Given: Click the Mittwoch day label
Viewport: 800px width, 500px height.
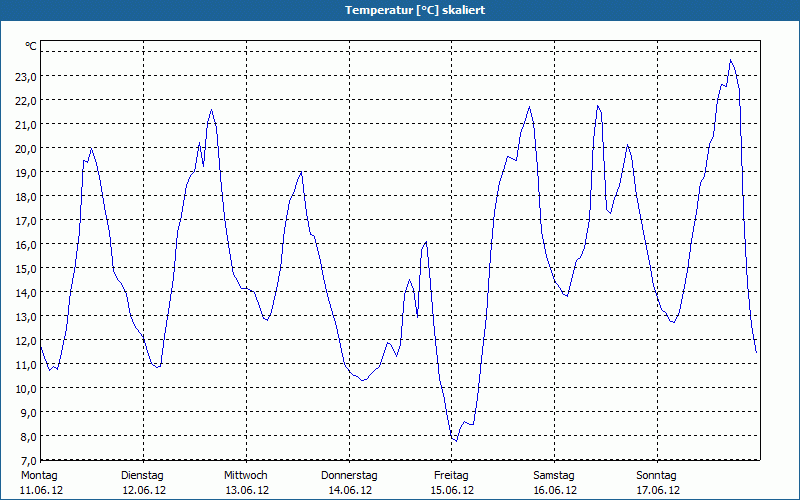Looking at the screenshot, I should pyautogui.click(x=245, y=476).
